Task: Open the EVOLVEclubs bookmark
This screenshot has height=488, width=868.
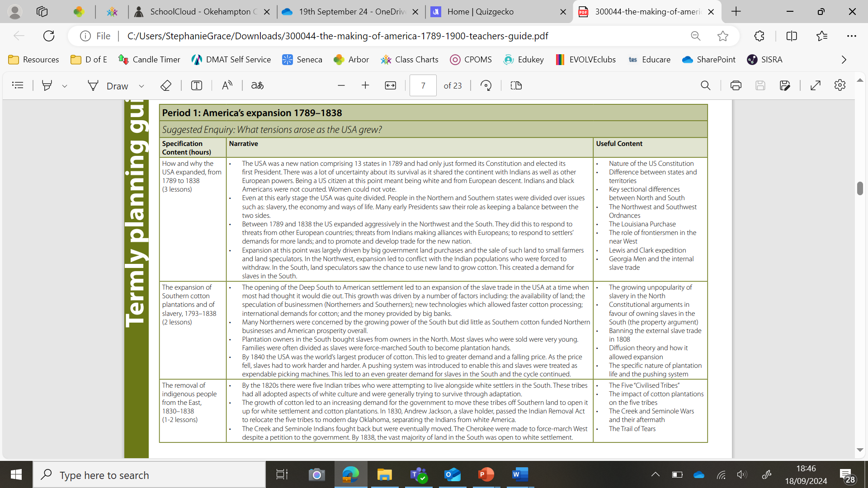Action: pyautogui.click(x=586, y=60)
